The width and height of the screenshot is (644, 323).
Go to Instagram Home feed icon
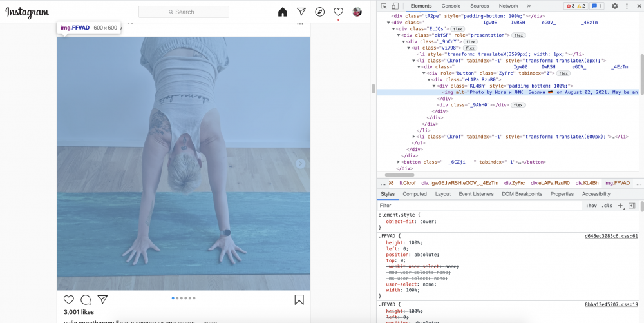click(283, 12)
